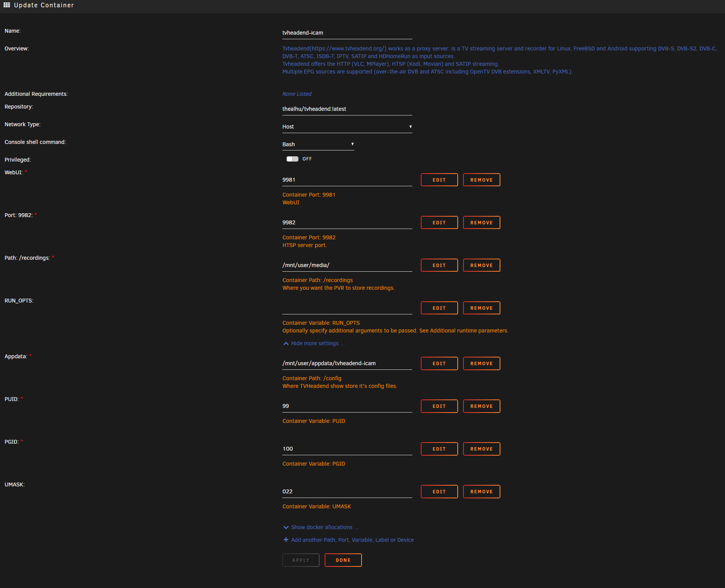
Task: Click the Done button
Action: (x=343, y=560)
